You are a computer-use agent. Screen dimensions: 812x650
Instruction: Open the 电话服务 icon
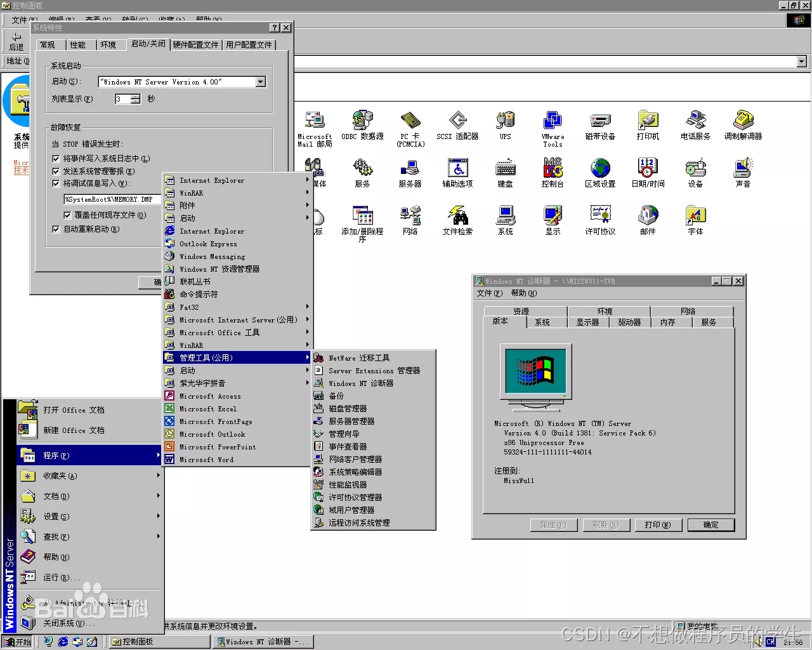[695, 124]
